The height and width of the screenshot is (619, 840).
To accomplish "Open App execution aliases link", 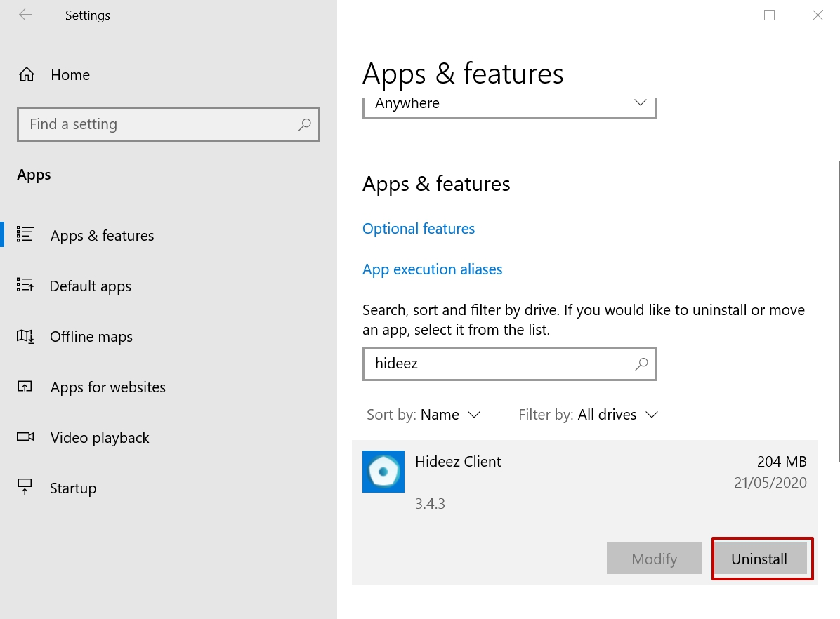I will (x=433, y=269).
